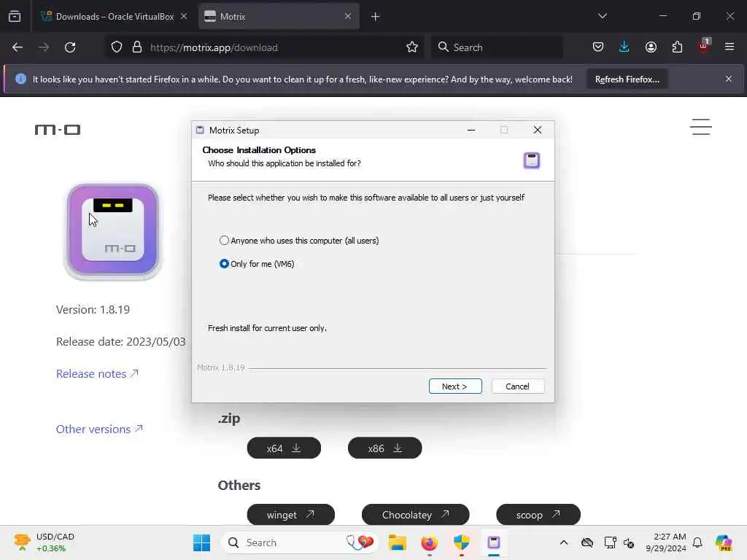Screen dimensions: 747x560
Task: Click the Firefox taskbar icon
Action: (x=429, y=542)
